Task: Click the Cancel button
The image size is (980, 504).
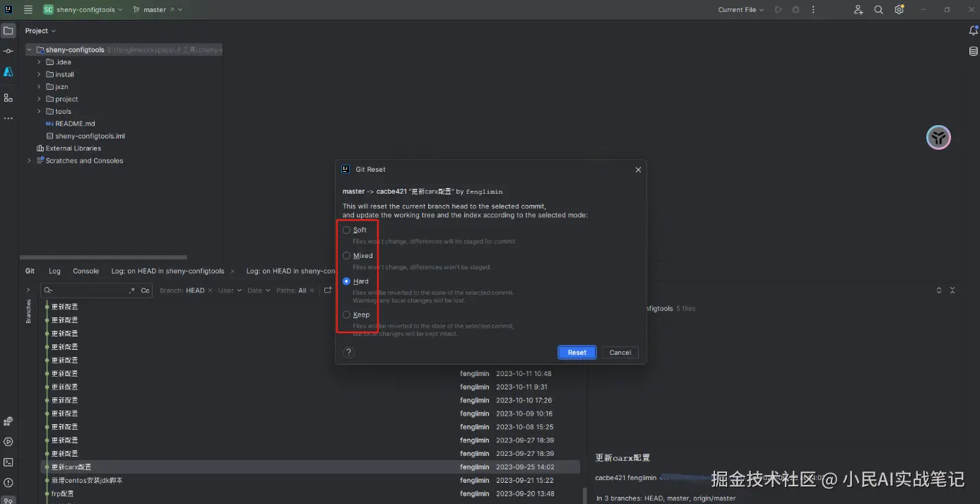Action: (x=620, y=353)
